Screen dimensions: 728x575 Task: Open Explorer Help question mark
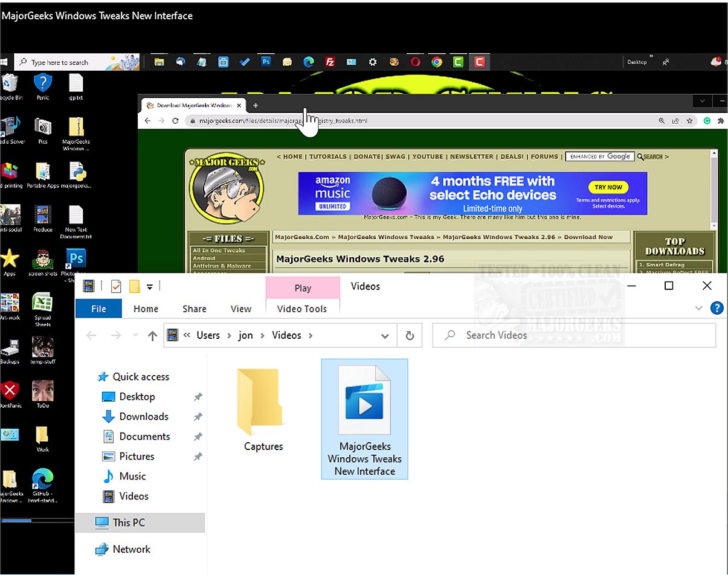pos(717,308)
